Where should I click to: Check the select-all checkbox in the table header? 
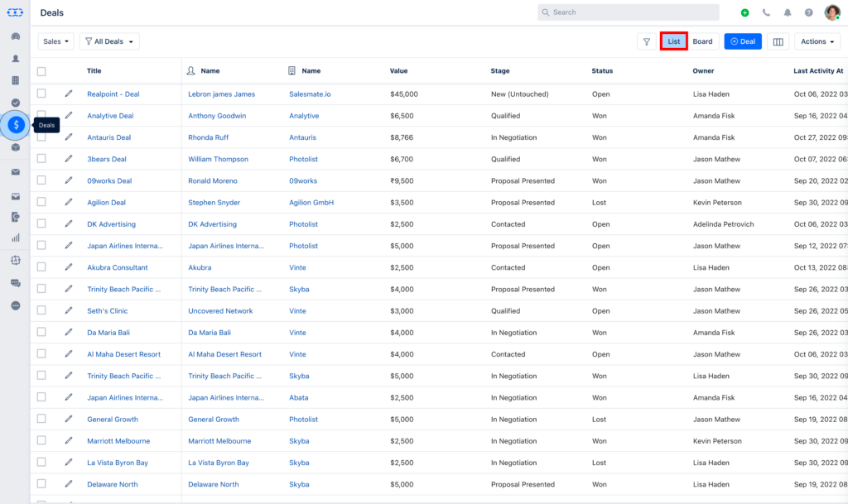coord(41,71)
